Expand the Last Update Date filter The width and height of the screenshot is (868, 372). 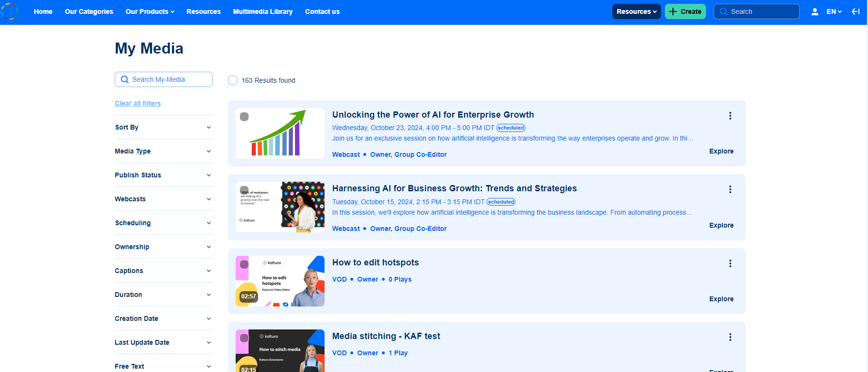pos(163,342)
